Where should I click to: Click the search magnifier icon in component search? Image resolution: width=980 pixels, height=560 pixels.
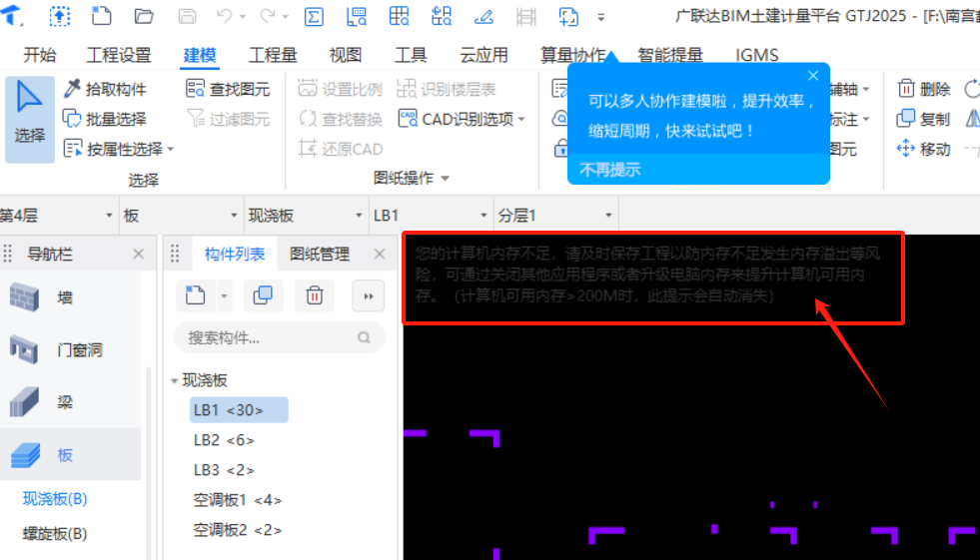[x=364, y=337]
